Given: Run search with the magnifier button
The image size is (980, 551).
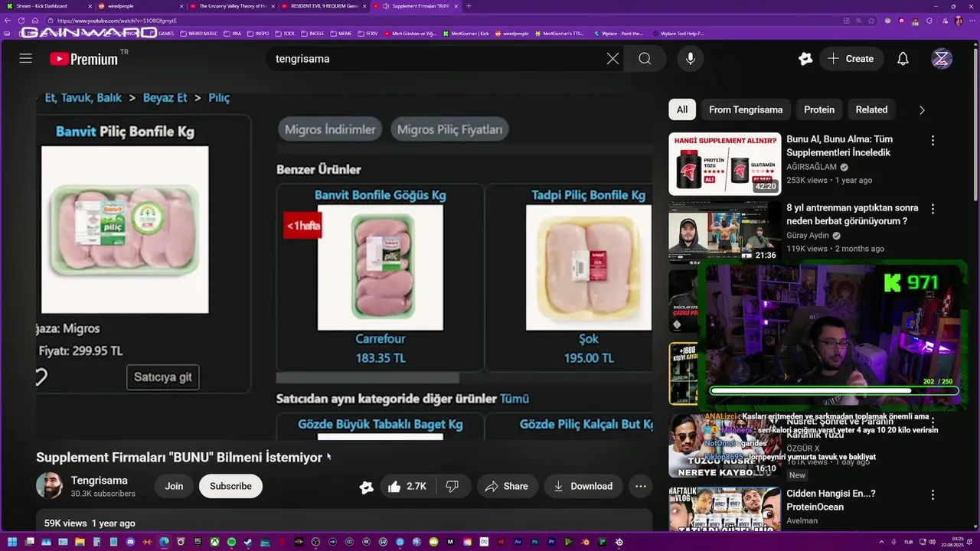Looking at the screenshot, I should [645, 59].
